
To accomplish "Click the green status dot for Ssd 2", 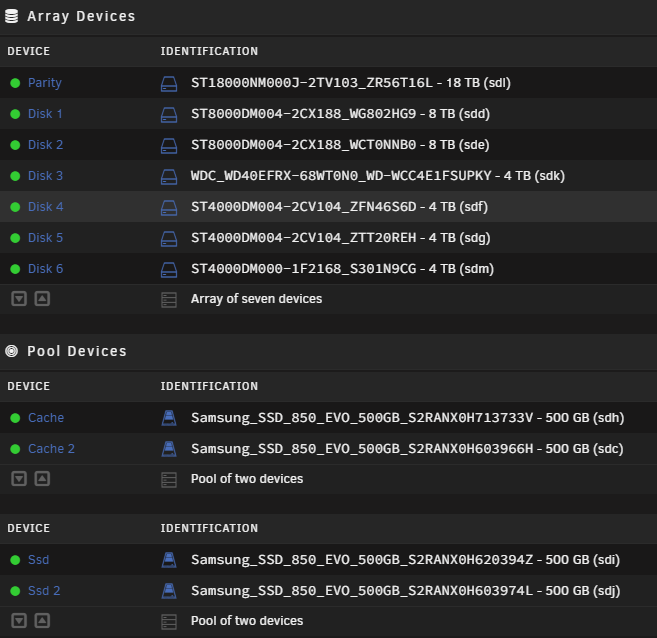I will (15, 591).
